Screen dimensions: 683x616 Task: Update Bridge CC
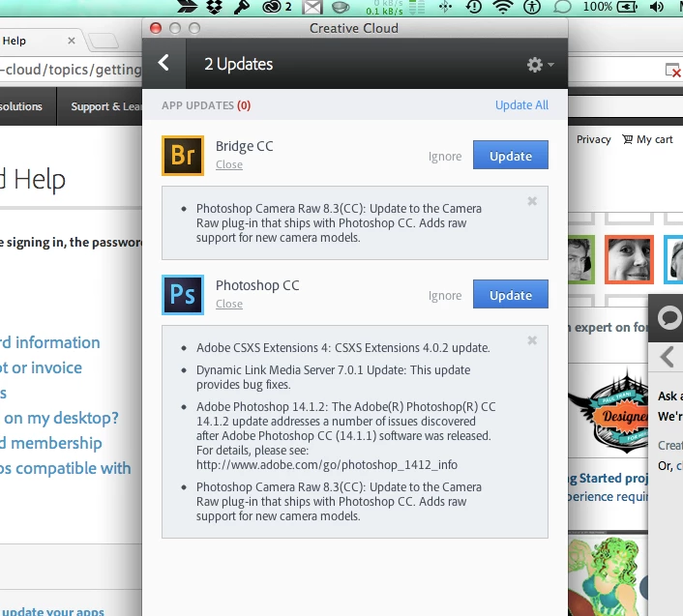(511, 155)
